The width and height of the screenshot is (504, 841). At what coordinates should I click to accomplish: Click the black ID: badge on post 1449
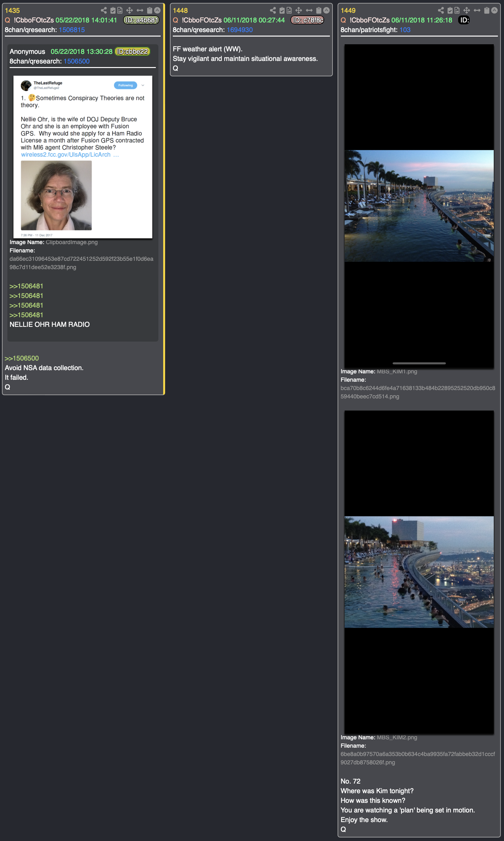pos(464,21)
